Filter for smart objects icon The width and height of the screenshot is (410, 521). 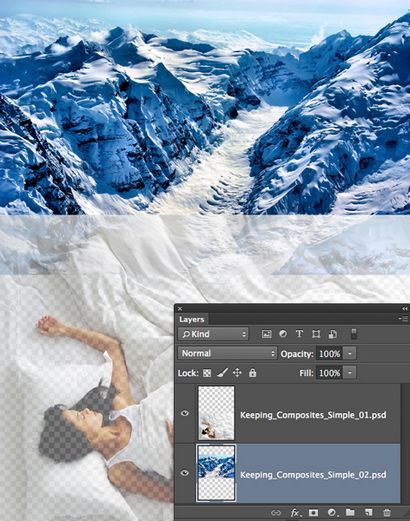(x=333, y=334)
